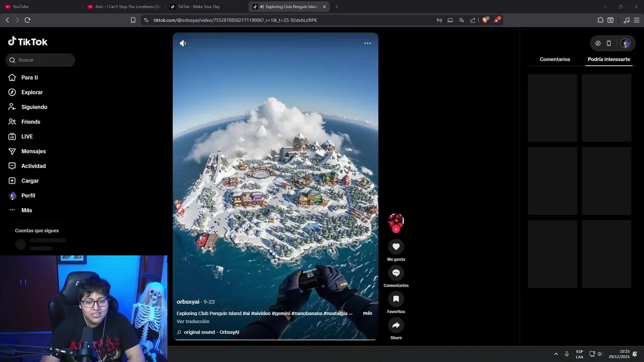Screen dimensions: 644x362
Task: Open a new browser tab
Action: [x=337, y=7]
